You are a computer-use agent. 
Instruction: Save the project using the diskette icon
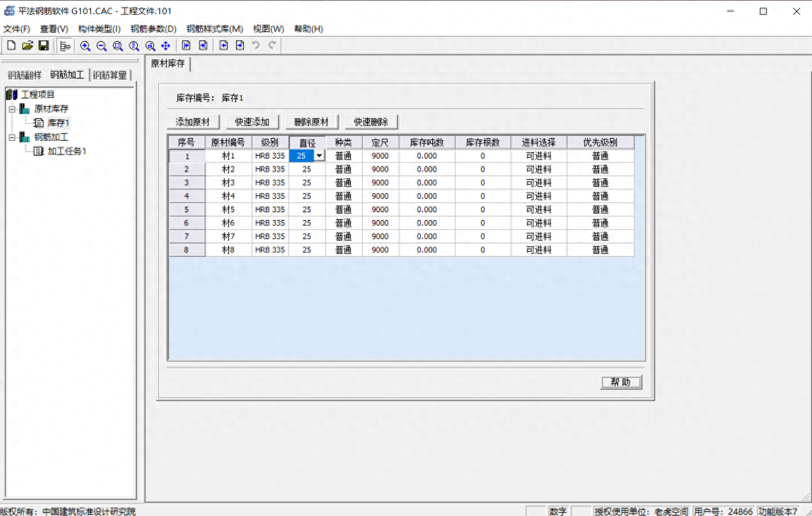[44, 45]
